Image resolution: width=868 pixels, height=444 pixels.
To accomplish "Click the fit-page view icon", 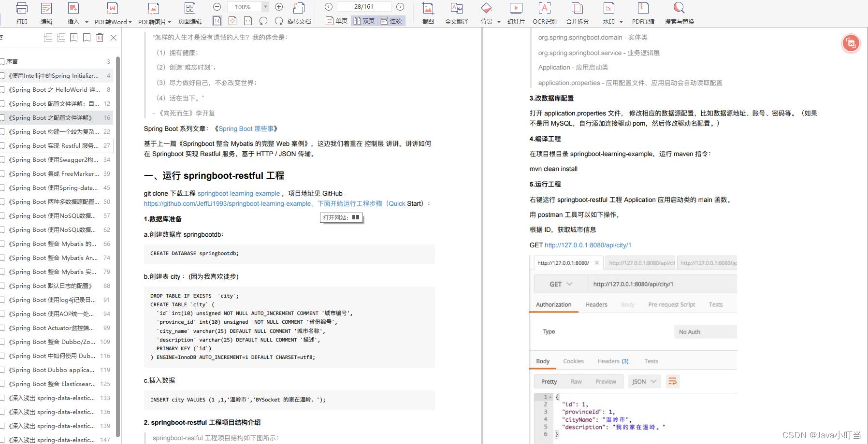I will tap(232, 21).
